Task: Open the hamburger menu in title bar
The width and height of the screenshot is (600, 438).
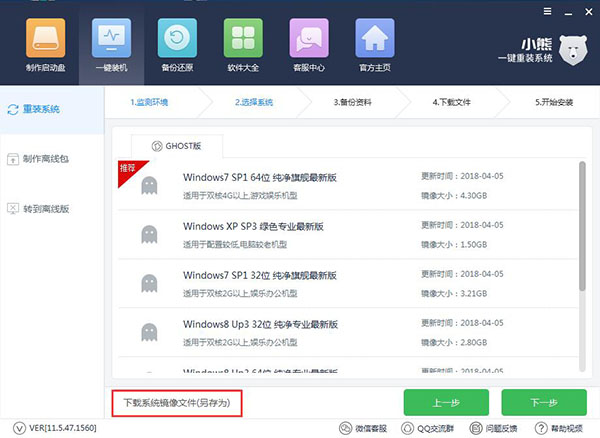Action: click(548, 11)
